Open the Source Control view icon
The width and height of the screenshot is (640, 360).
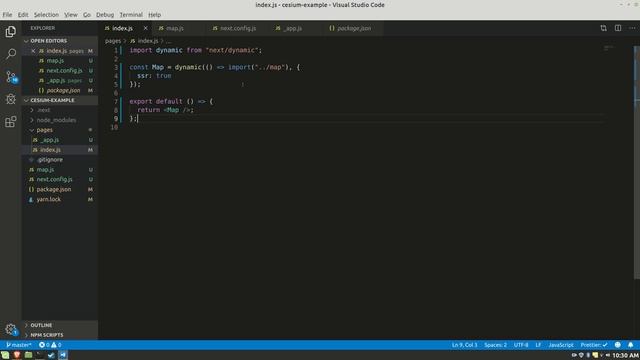coord(11,76)
